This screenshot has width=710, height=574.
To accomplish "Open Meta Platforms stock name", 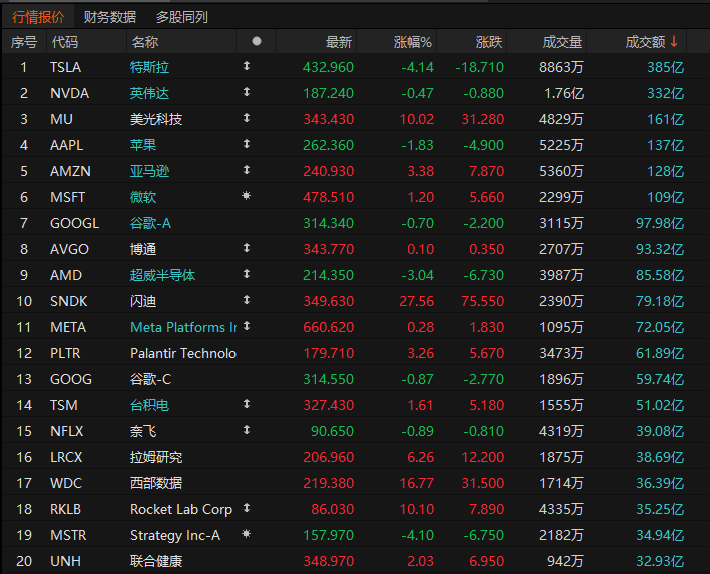I will 183,327.
